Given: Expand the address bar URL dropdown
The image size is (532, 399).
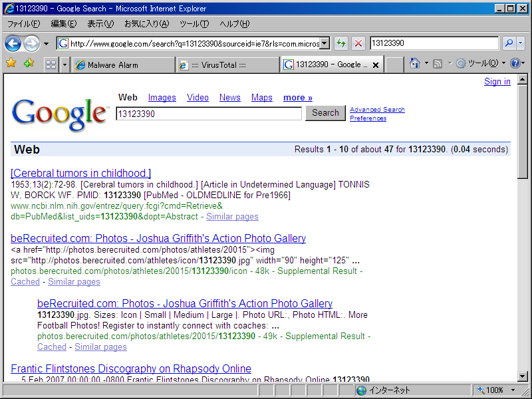Looking at the screenshot, I should [x=325, y=43].
